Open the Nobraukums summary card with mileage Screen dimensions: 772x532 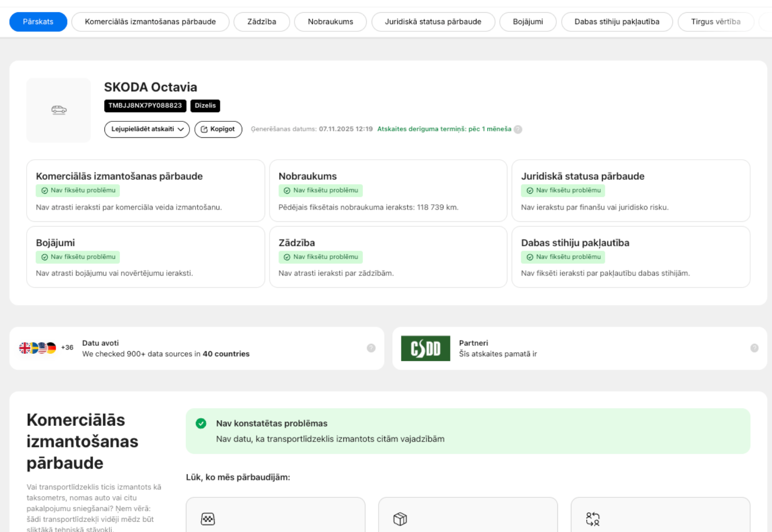tap(388, 190)
